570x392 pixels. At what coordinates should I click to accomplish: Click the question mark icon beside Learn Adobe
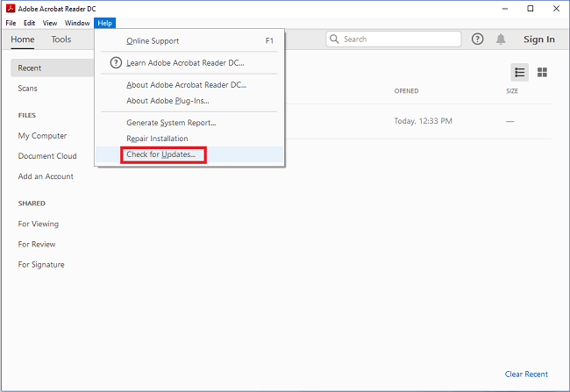click(x=116, y=63)
